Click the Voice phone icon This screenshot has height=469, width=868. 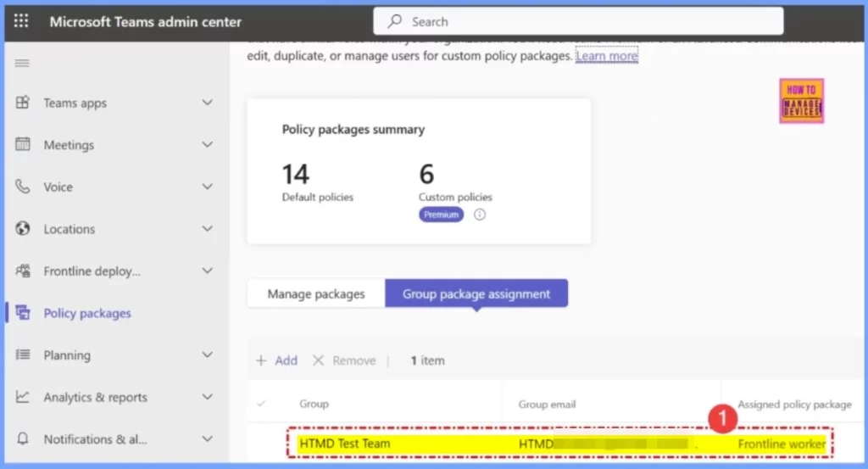click(x=23, y=186)
